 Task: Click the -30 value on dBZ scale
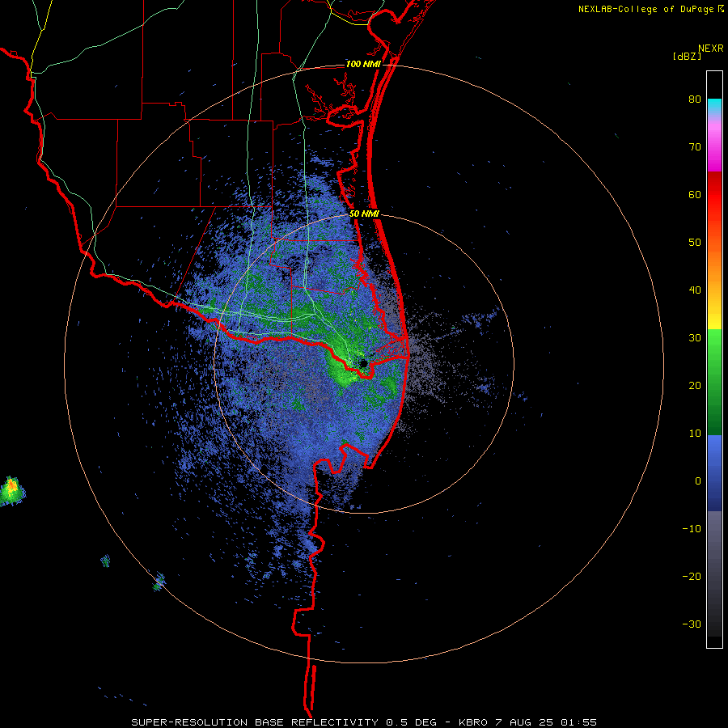[x=692, y=624]
